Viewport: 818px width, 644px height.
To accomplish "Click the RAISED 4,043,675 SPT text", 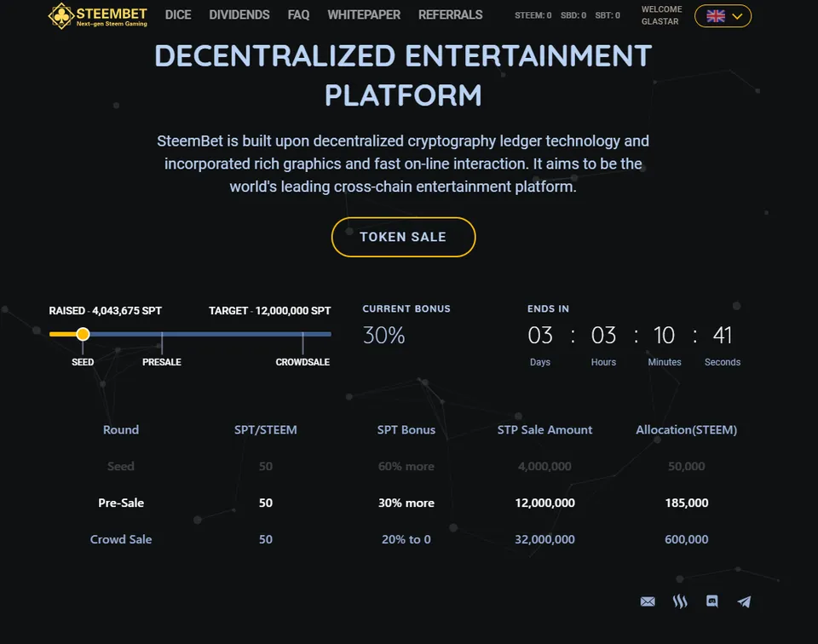I will click(106, 311).
